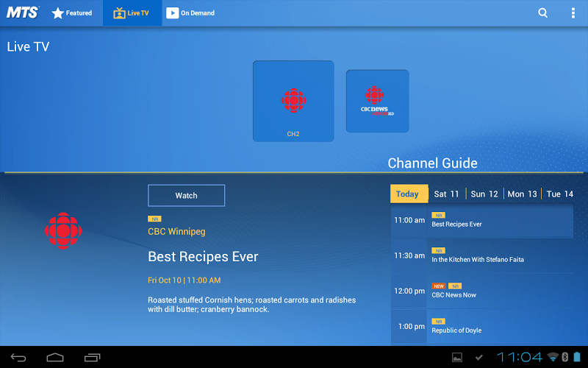
Task: Open In the Kitchen With Stefano Faita listing
Action: pos(482,255)
